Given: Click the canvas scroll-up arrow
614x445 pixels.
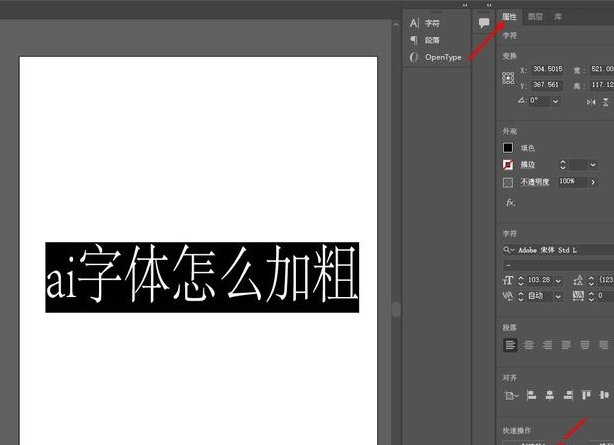Looking at the screenshot, I should [396, 25].
